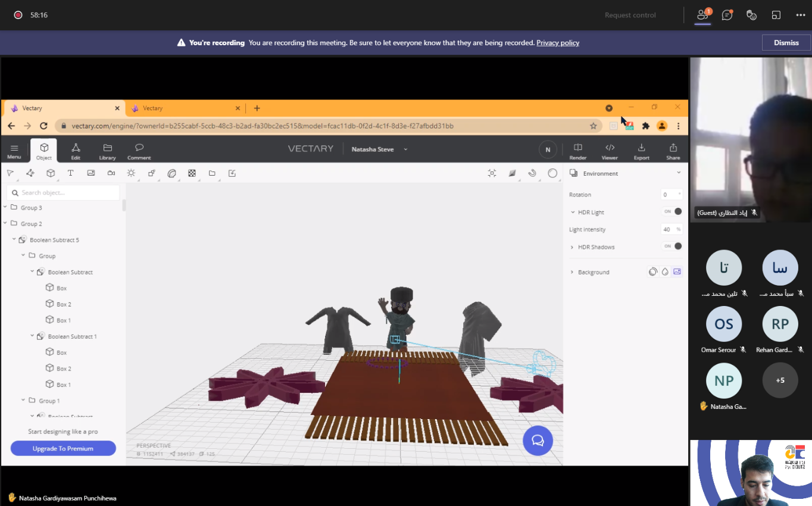Open the blue chat support bubble
This screenshot has width=812, height=506.
coord(538,441)
